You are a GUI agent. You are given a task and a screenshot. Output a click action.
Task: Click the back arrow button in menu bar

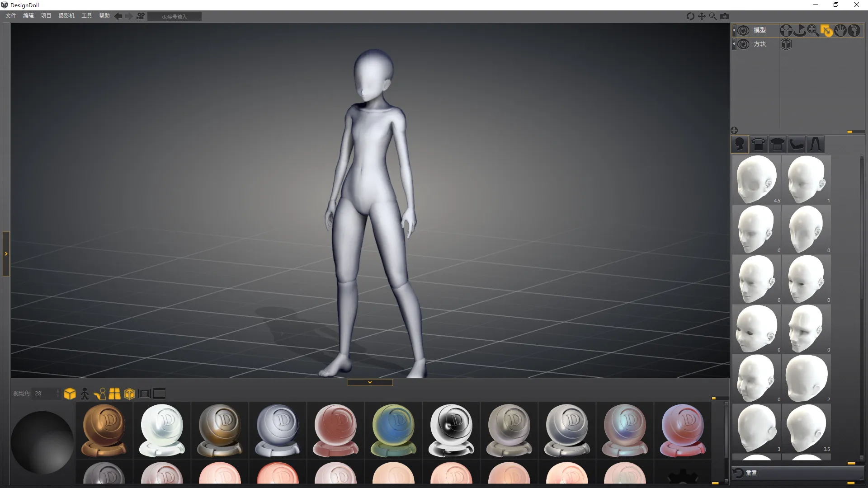click(x=118, y=16)
